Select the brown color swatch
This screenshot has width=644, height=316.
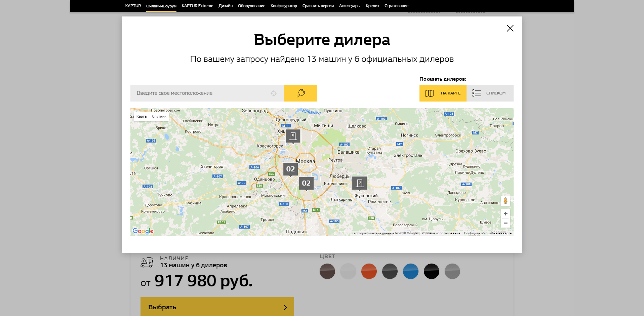pyautogui.click(x=327, y=271)
